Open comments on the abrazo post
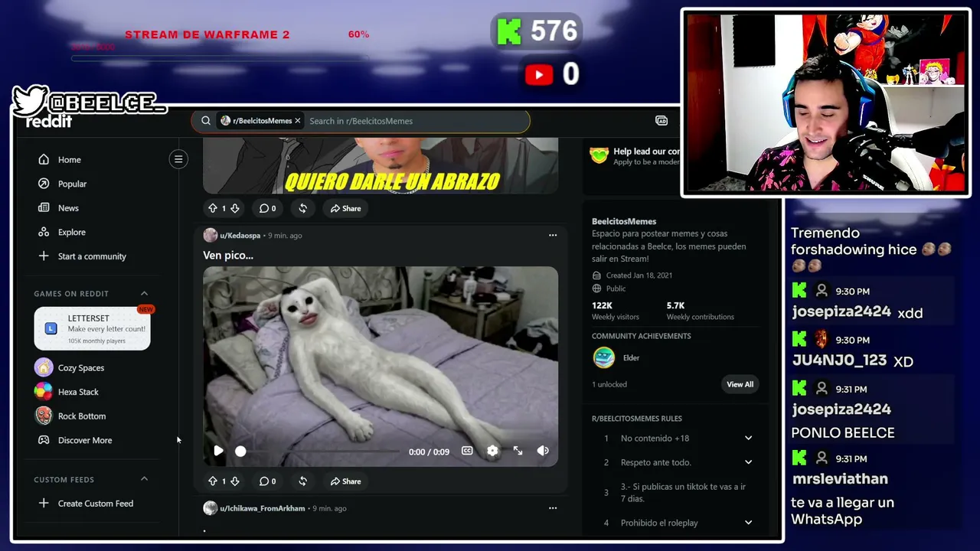980x551 pixels. [x=267, y=208]
